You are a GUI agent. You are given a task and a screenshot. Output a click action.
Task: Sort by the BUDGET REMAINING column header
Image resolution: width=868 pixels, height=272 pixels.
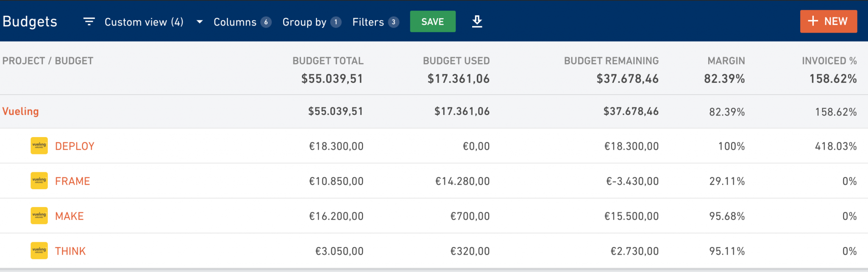click(x=612, y=61)
